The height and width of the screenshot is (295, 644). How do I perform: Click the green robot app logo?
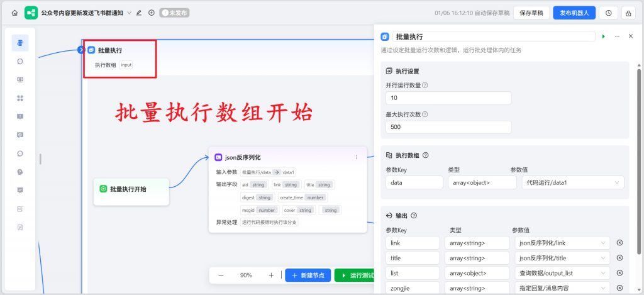(31, 13)
